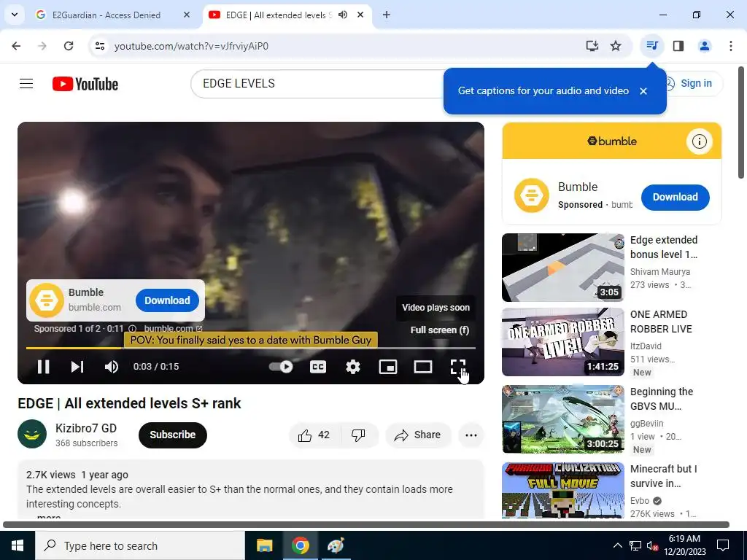The height and width of the screenshot is (560, 747).
Task: Click the search box containing EDGE LEVELS
Action: 317,83
